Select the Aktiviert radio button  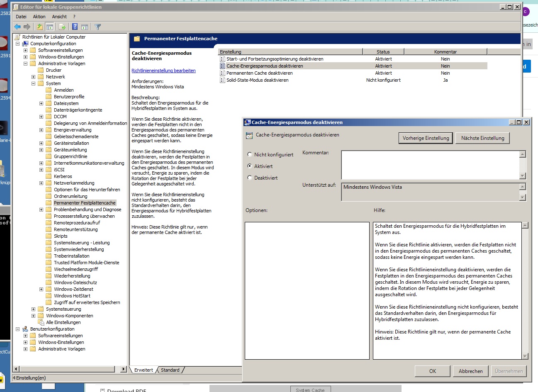[250, 166]
